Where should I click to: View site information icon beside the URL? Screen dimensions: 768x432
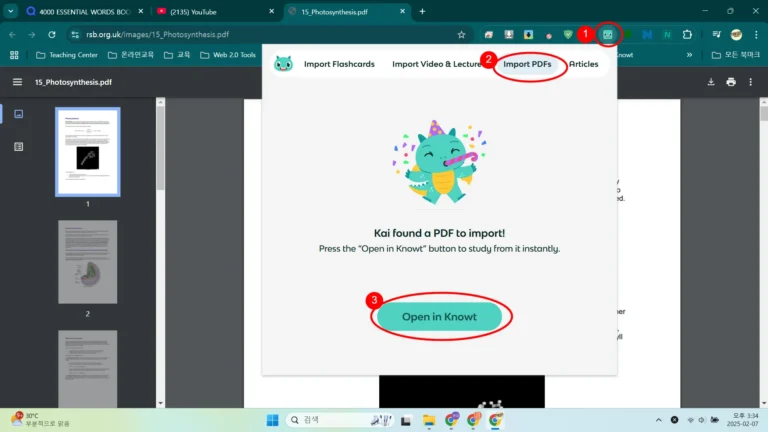[75, 34]
